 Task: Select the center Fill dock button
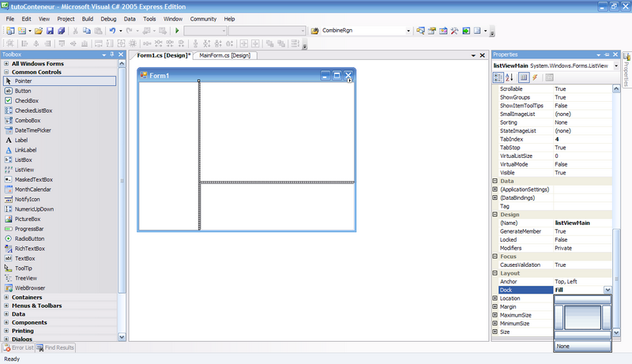583,317
